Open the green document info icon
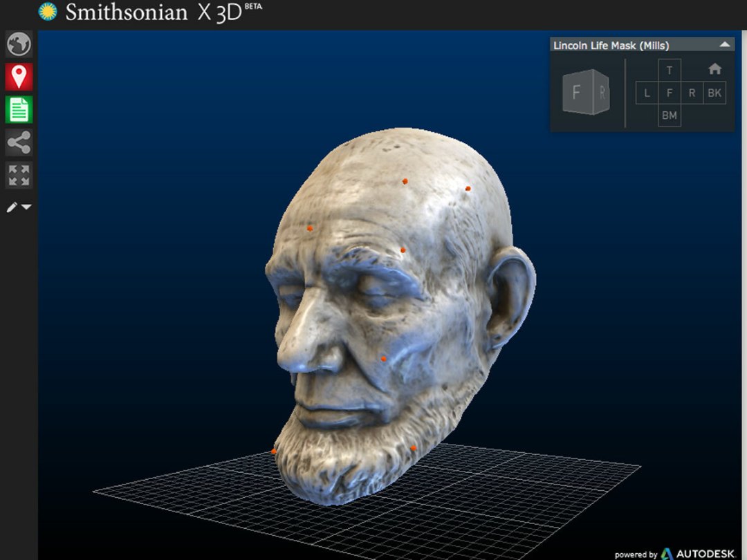This screenshot has height=560, width=747. (x=19, y=109)
